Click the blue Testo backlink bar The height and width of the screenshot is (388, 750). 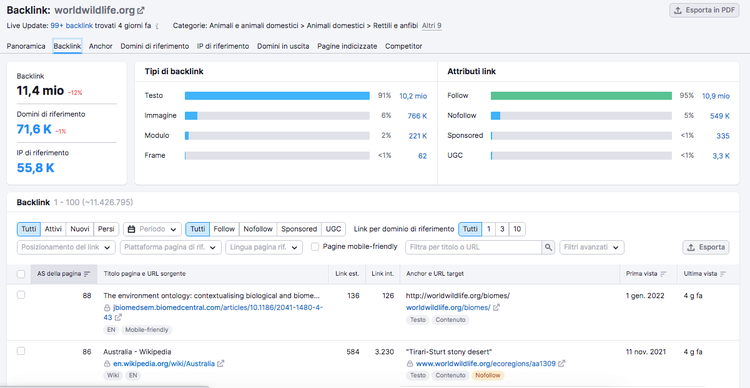[x=277, y=96]
